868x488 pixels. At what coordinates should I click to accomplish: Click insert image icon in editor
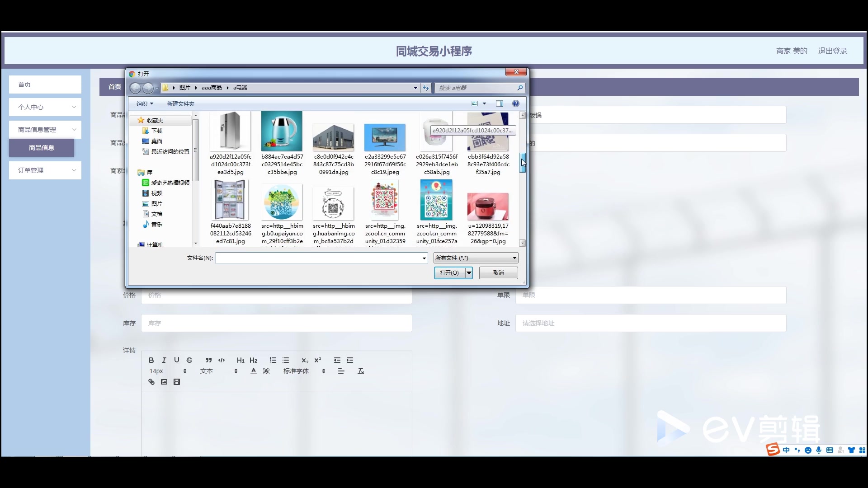[x=164, y=382]
